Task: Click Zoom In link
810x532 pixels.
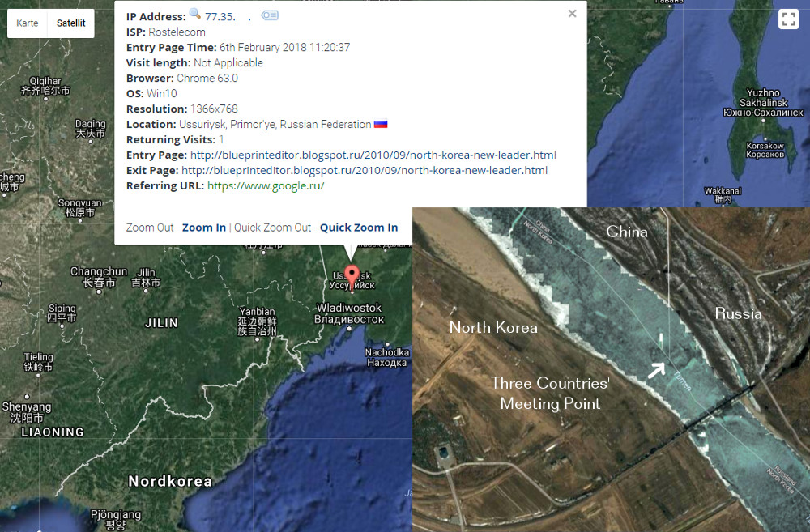Action: [x=204, y=228]
